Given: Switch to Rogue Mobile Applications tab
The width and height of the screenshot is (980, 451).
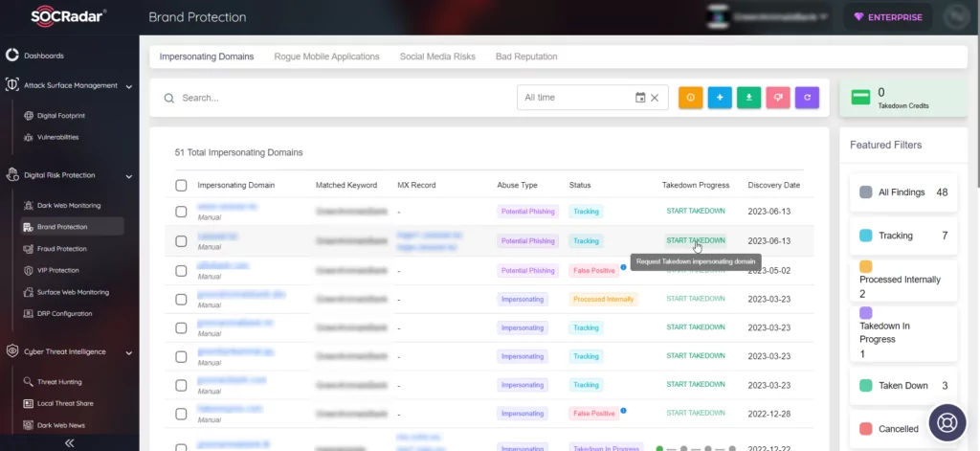Looking at the screenshot, I should click(x=326, y=56).
